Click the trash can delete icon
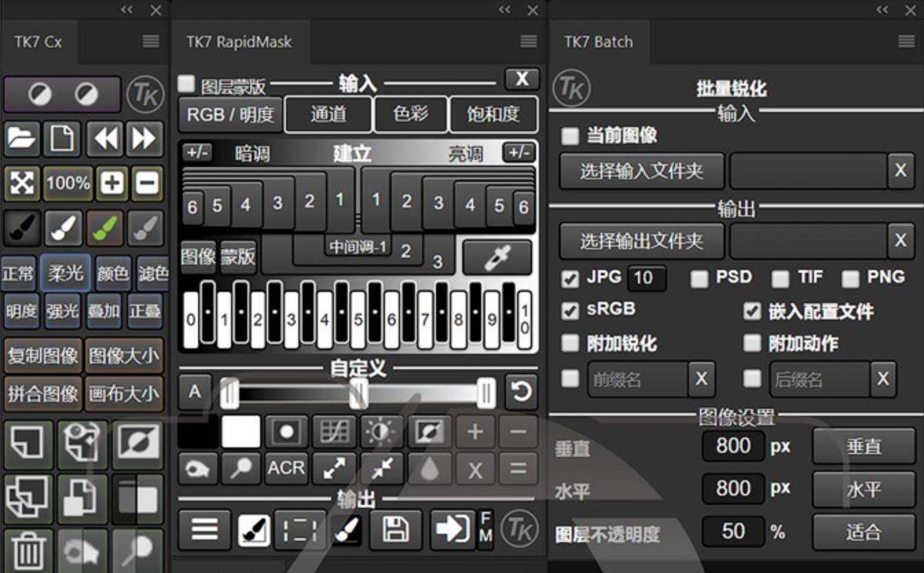Screen dimensions: 924x573 click(x=28, y=551)
